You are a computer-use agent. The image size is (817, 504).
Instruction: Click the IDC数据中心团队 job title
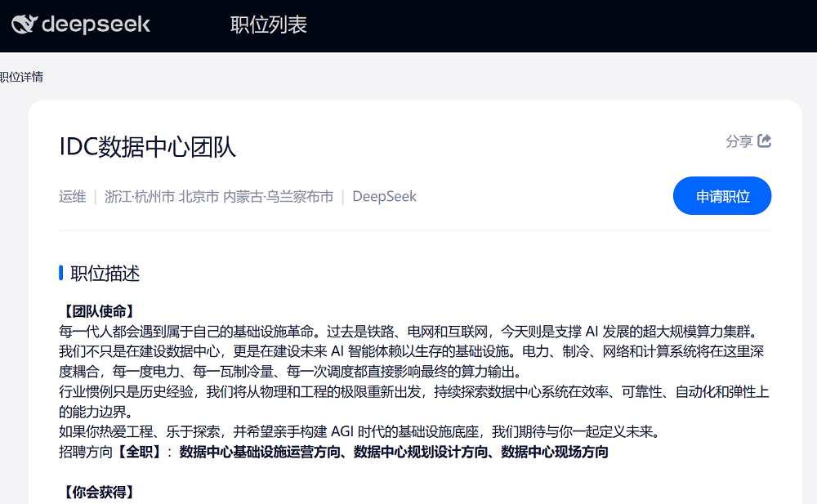(x=147, y=146)
